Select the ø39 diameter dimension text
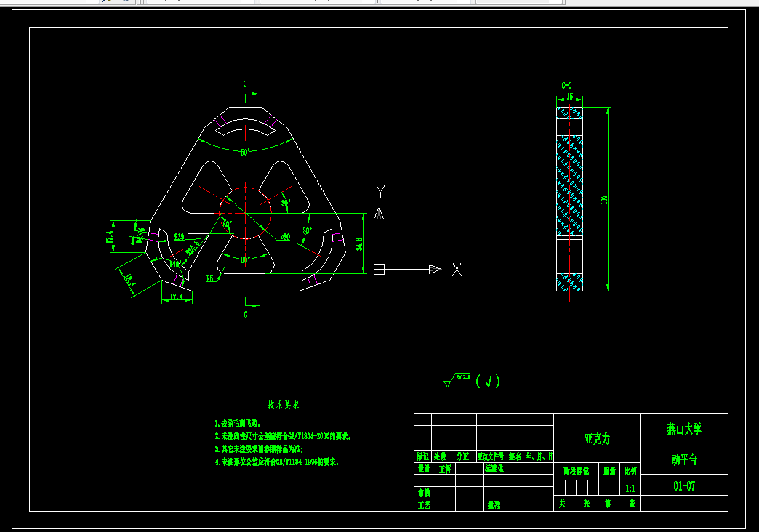Screen dimensions: 759x532 click(x=179, y=237)
